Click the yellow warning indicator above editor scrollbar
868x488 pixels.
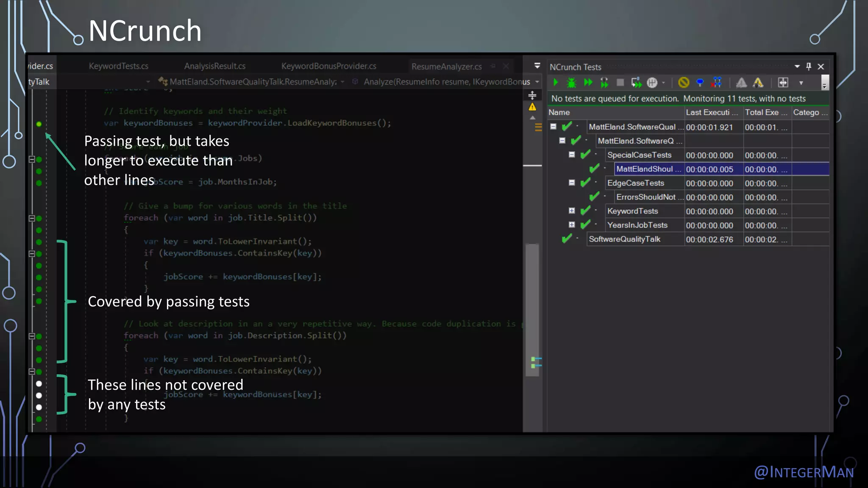point(532,107)
